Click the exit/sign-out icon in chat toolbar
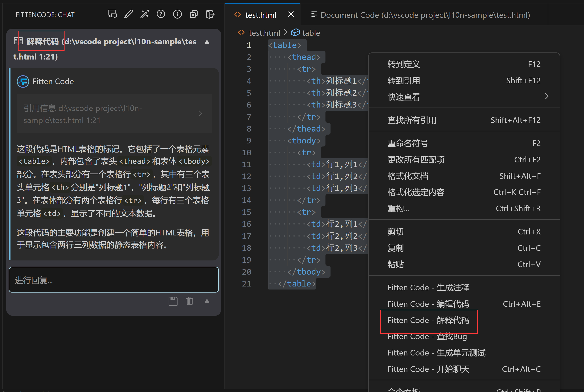This screenshot has height=392, width=584. click(210, 14)
